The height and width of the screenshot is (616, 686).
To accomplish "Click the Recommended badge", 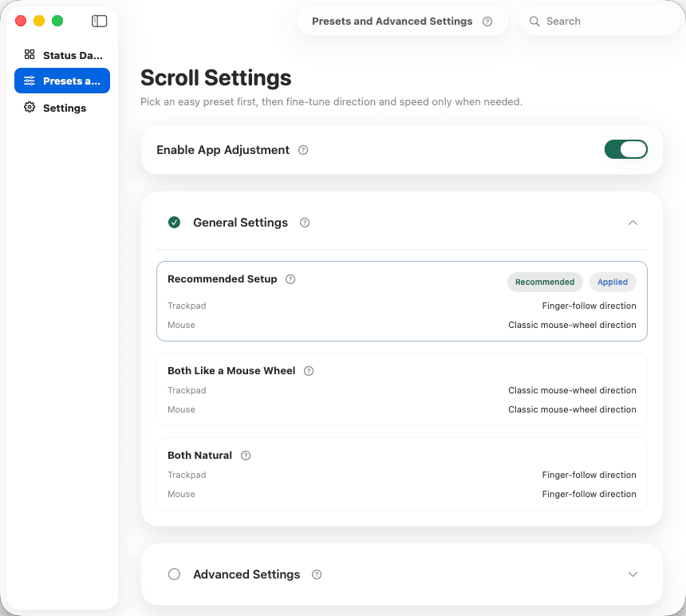I will [x=545, y=282].
